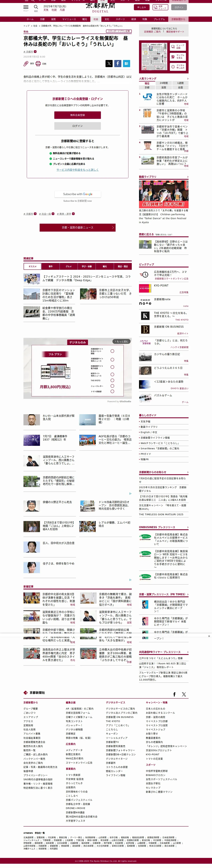Toggle circle for 京都新聞サイト電子紙面
Viewport: 212px width, 868px height.
[x=112, y=367]
